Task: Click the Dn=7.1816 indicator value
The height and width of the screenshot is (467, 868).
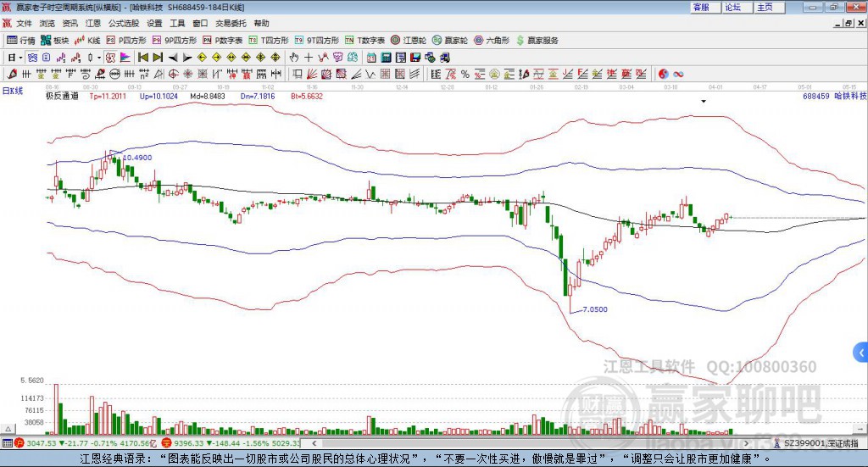Action: point(258,96)
